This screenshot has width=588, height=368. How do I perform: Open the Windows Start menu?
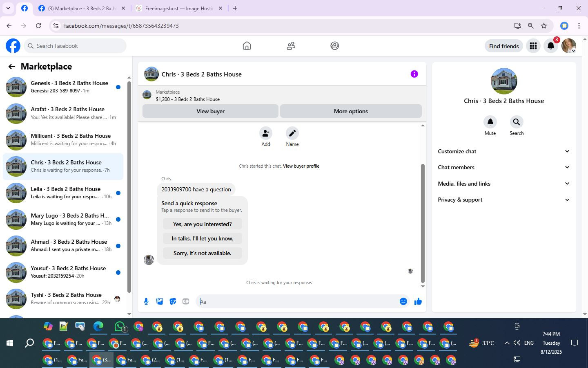point(10,343)
